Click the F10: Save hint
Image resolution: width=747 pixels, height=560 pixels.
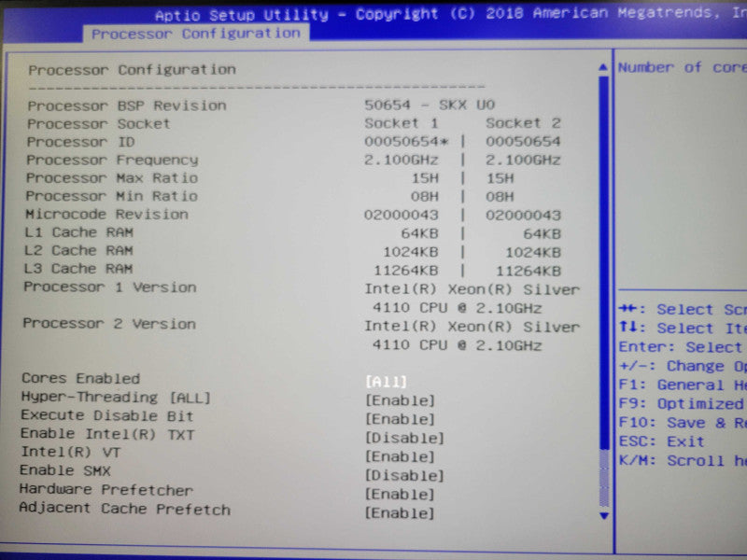(683, 423)
